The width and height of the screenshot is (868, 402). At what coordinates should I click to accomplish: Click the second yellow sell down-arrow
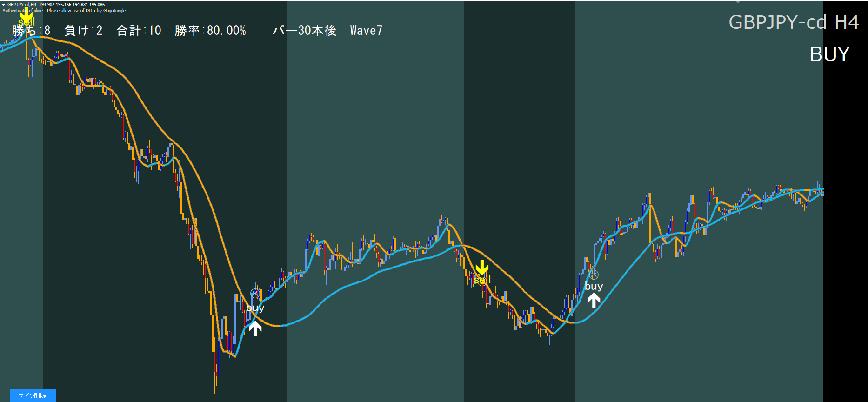(482, 267)
